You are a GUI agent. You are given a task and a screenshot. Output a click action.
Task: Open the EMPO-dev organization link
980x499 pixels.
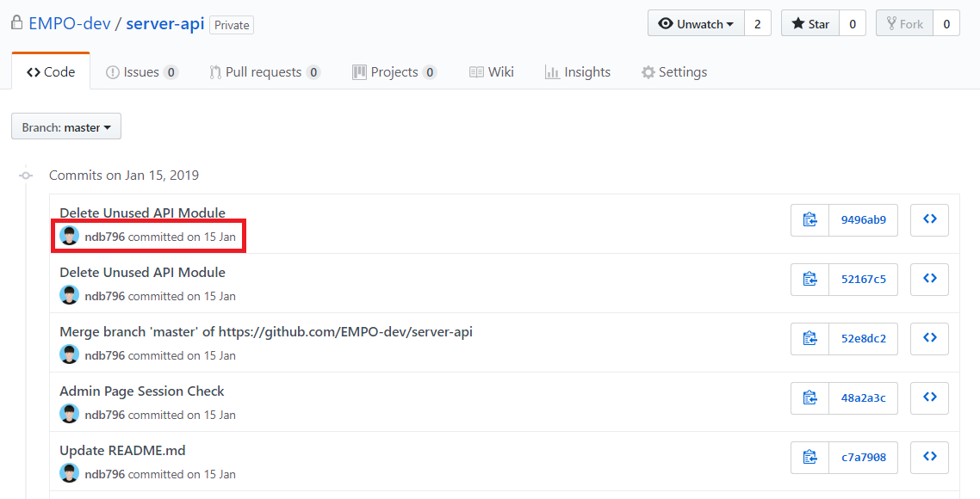tap(70, 24)
